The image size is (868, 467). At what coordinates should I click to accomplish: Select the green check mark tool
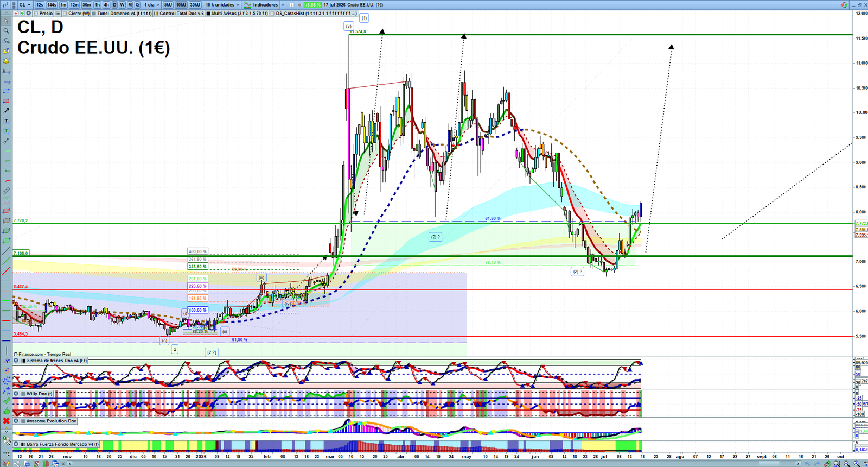(6, 400)
